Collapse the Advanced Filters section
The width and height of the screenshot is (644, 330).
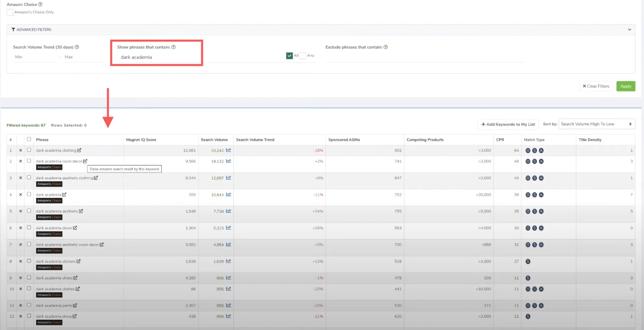pyautogui.click(x=629, y=30)
